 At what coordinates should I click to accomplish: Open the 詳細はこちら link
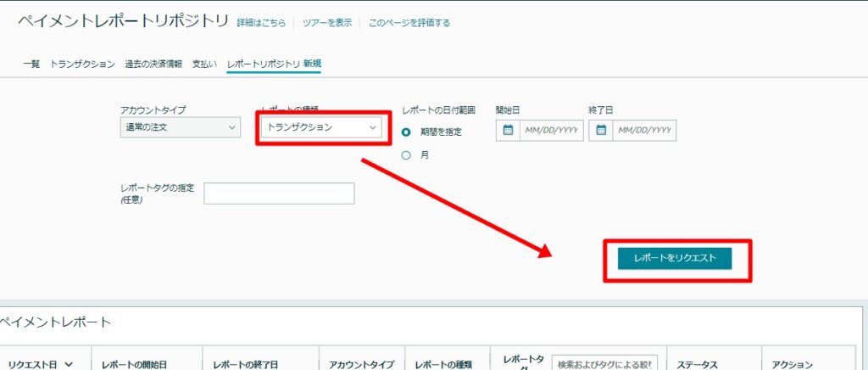[262, 23]
